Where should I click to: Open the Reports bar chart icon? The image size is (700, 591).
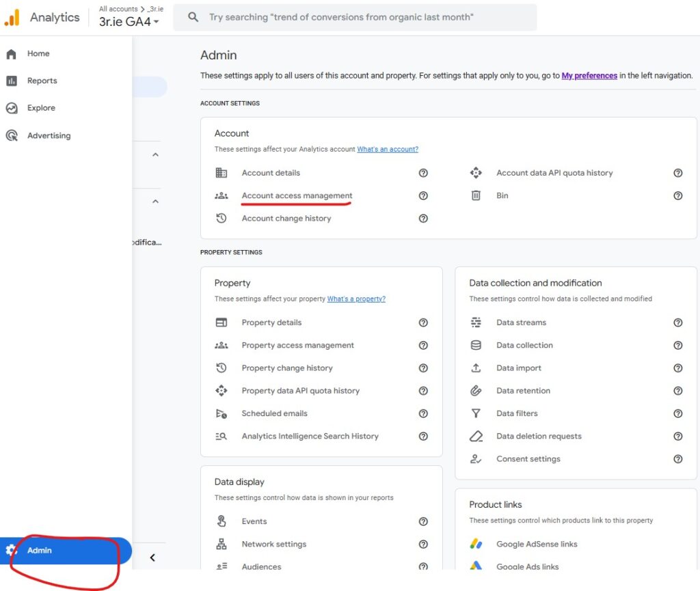click(x=12, y=81)
